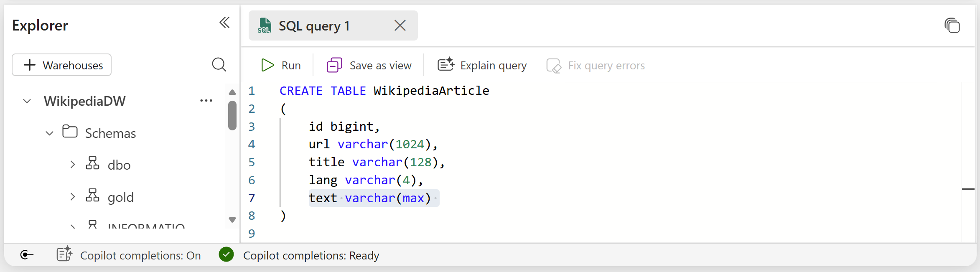Collapse the Schemas folder
This screenshot has height=272, width=980.
50,133
